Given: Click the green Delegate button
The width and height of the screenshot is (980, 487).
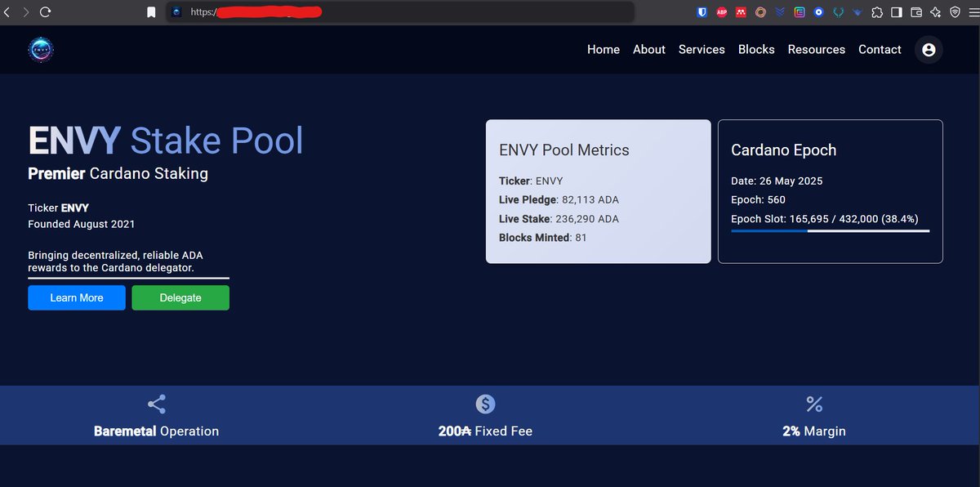Looking at the screenshot, I should [x=180, y=297].
